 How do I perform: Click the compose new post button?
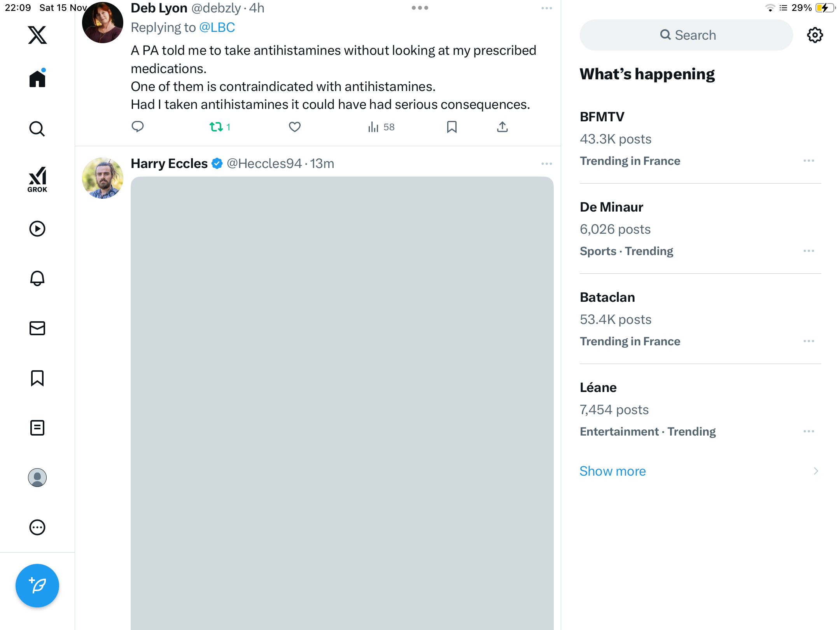(x=37, y=585)
